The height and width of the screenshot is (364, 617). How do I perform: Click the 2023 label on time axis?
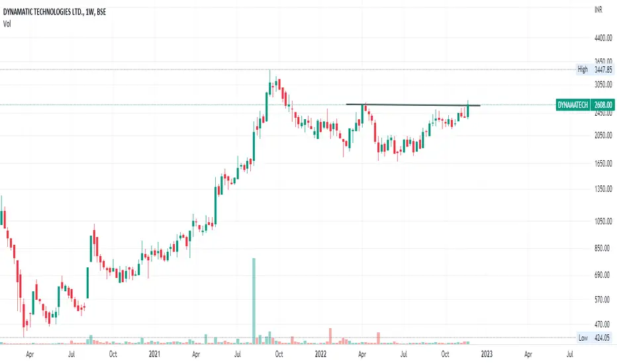tap(487, 354)
